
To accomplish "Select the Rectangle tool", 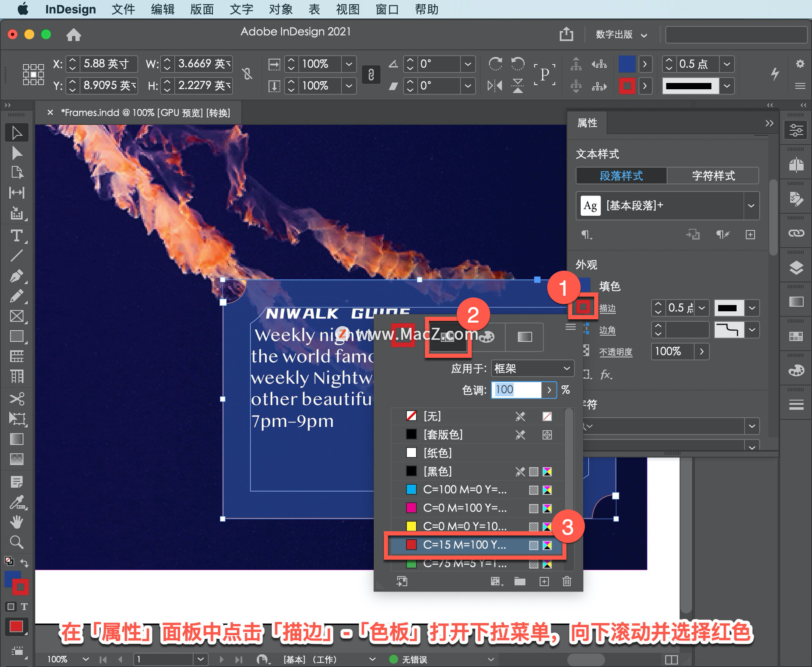I will pos(16,336).
